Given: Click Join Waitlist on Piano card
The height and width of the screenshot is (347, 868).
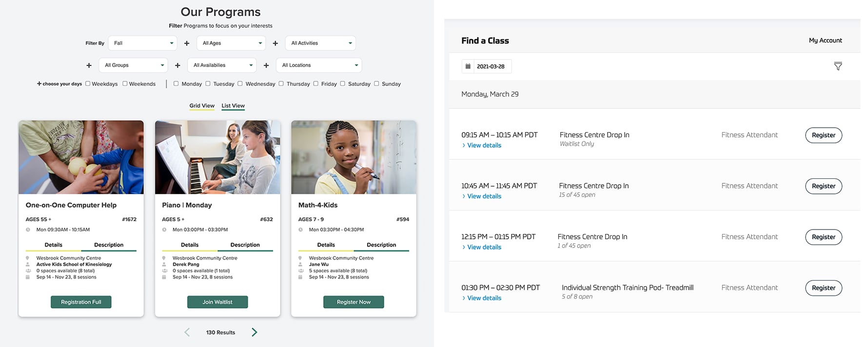Looking at the screenshot, I should [217, 302].
